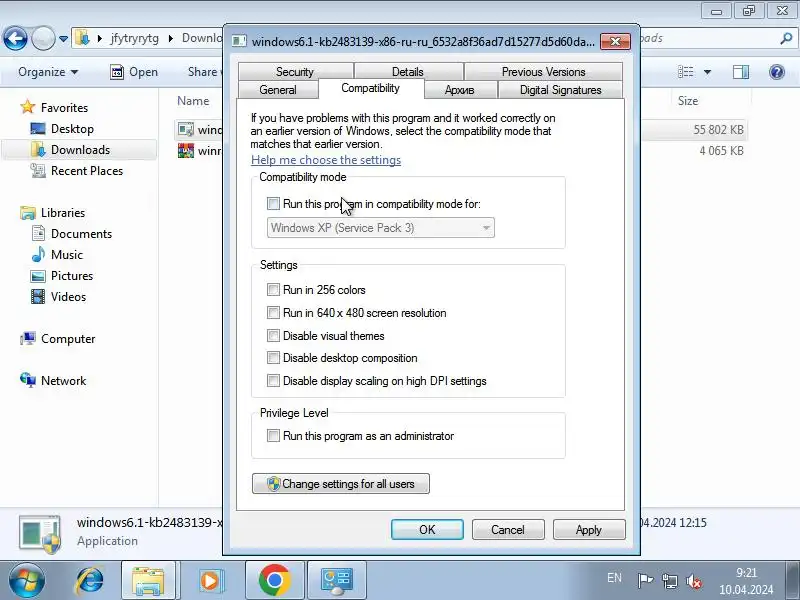Click the EN language indicator

click(614, 578)
